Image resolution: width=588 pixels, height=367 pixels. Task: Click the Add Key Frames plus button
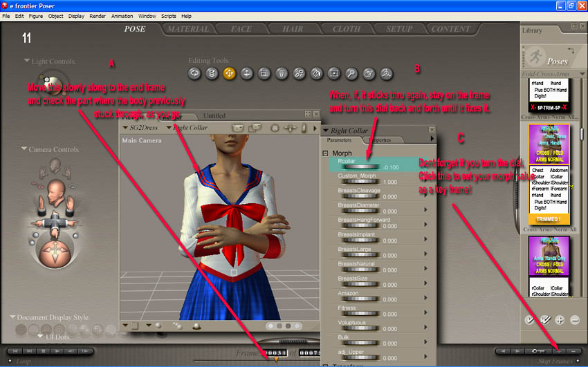[559, 351]
